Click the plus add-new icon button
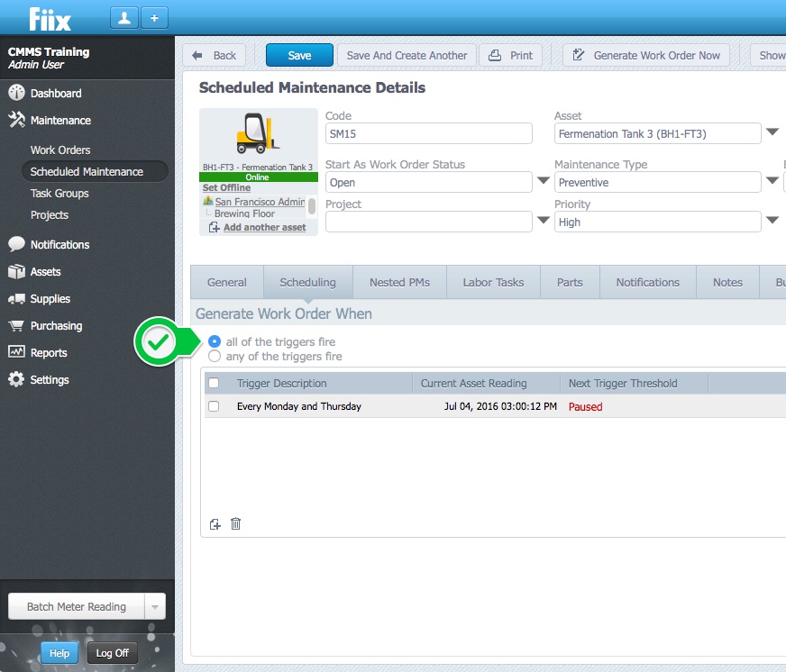The image size is (786, 672). coord(154,18)
